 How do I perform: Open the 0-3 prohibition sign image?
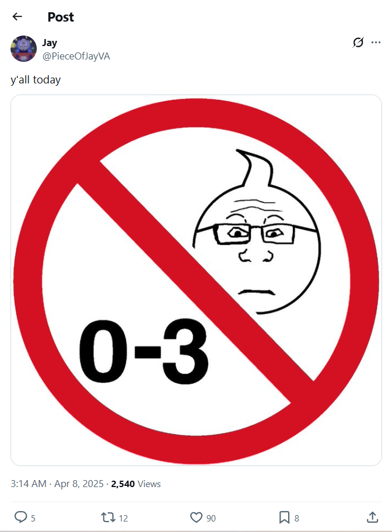pyautogui.click(x=196, y=280)
